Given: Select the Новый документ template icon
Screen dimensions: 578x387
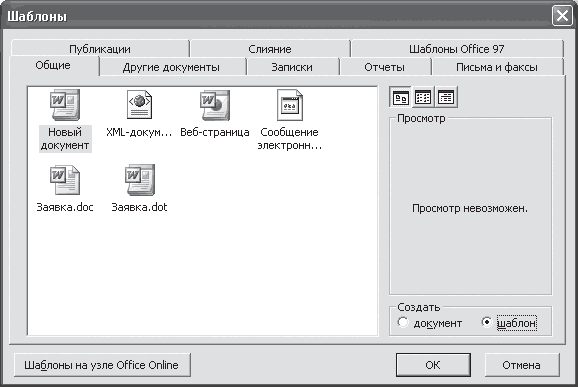Looking at the screenshot, I should [65, 105].
